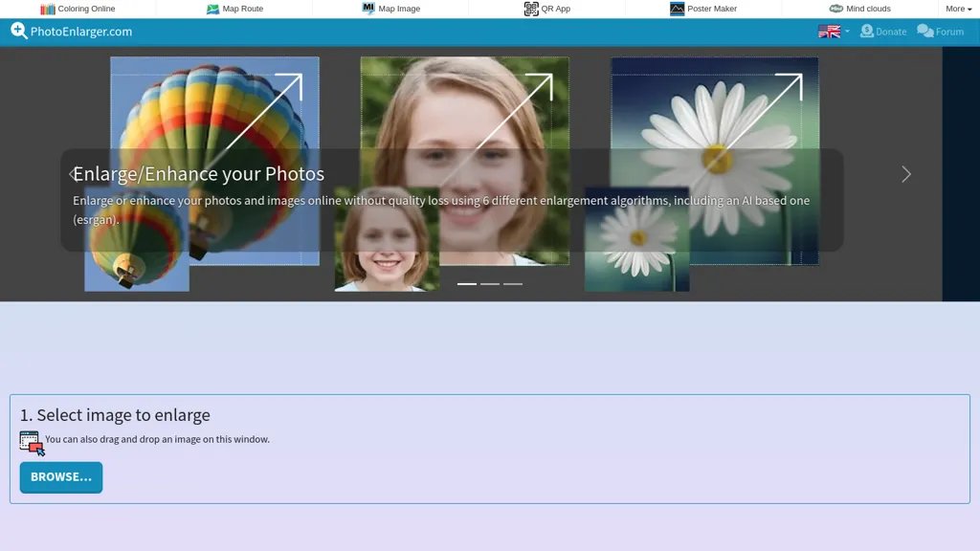
Task: Click the Donate icon in header
Action: 867,31
